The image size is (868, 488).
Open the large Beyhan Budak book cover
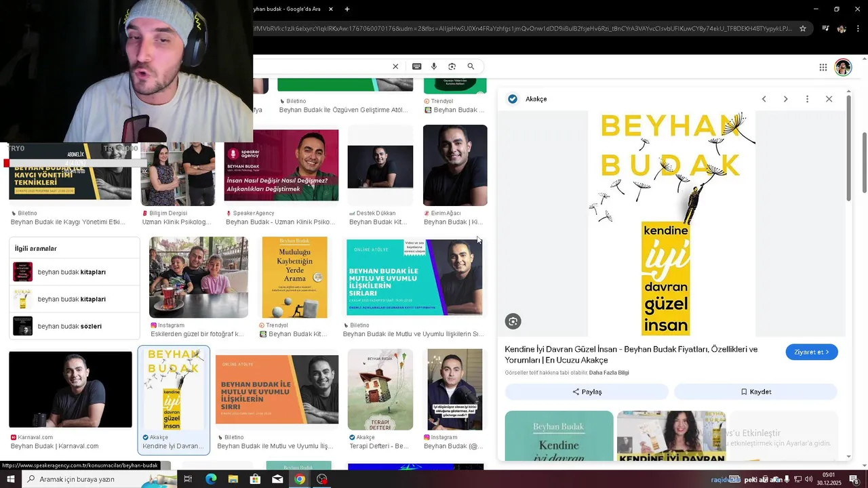point(672,224)
